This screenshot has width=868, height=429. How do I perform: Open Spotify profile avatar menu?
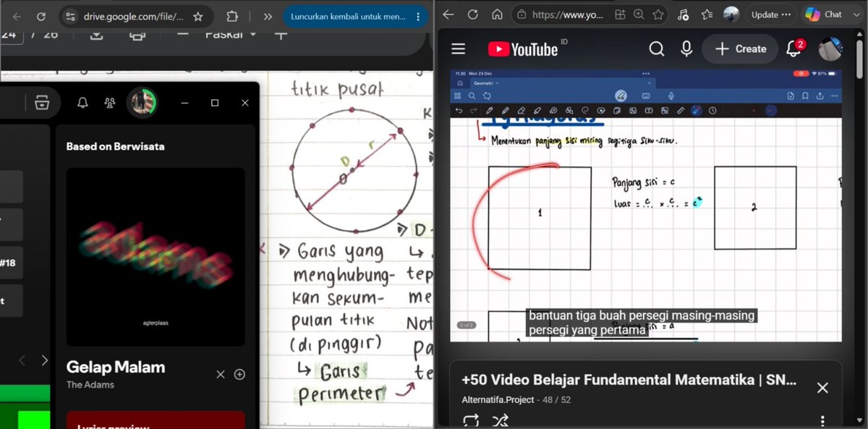click(142, 103)
